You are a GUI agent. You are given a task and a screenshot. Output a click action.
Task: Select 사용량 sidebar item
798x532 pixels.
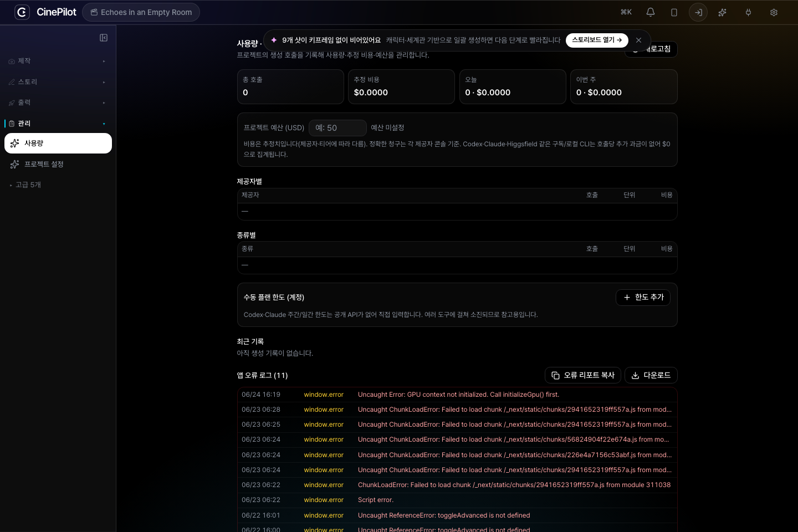pos(58,143)
